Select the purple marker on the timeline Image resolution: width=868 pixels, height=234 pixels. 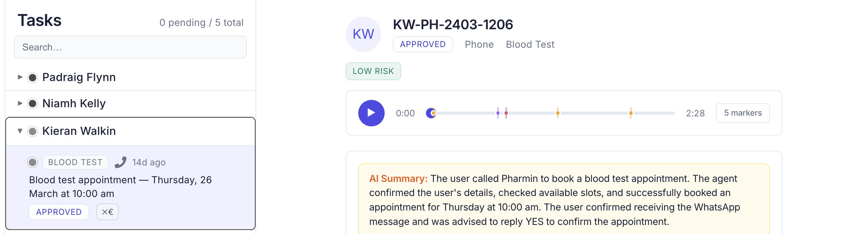498,113
